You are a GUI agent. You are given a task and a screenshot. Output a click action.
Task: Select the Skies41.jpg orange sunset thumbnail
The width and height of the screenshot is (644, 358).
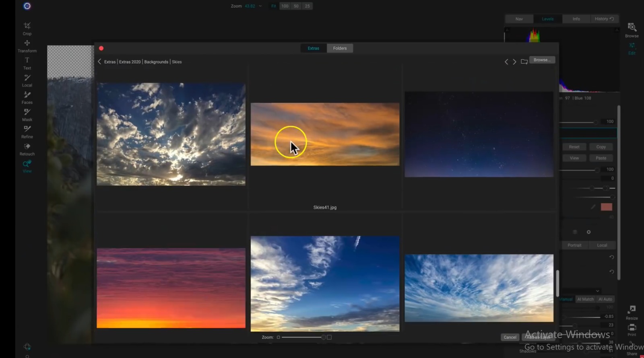click(x=325, y=134)
